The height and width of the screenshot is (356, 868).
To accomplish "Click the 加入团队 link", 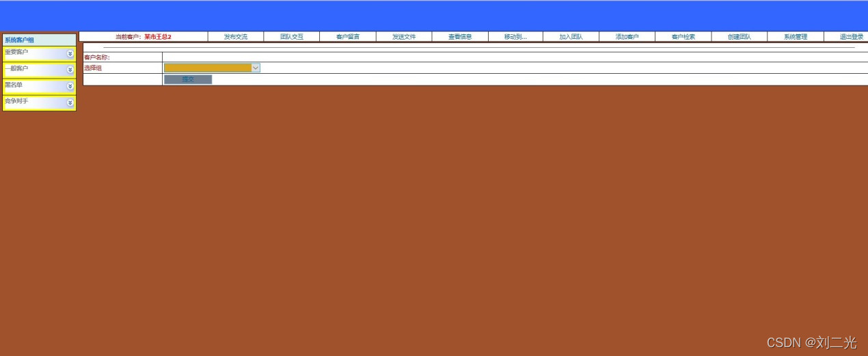I will pyautogui.click(x=571, y=37).
